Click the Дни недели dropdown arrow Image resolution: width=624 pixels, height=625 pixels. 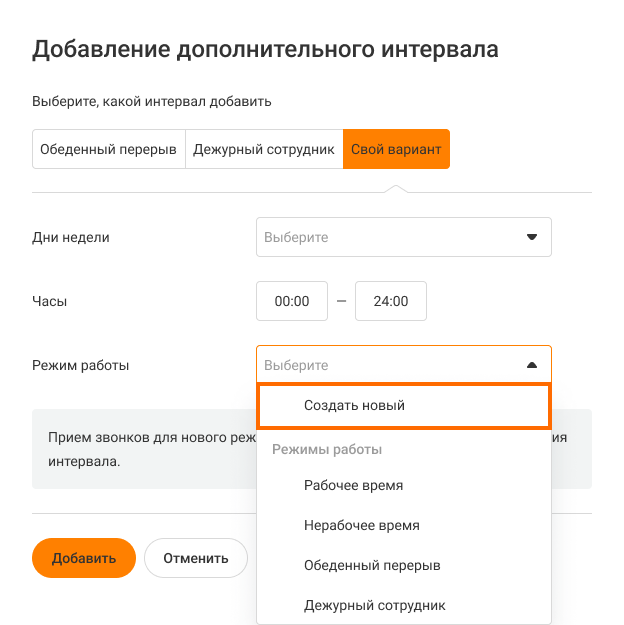click(x=532, y=238)
